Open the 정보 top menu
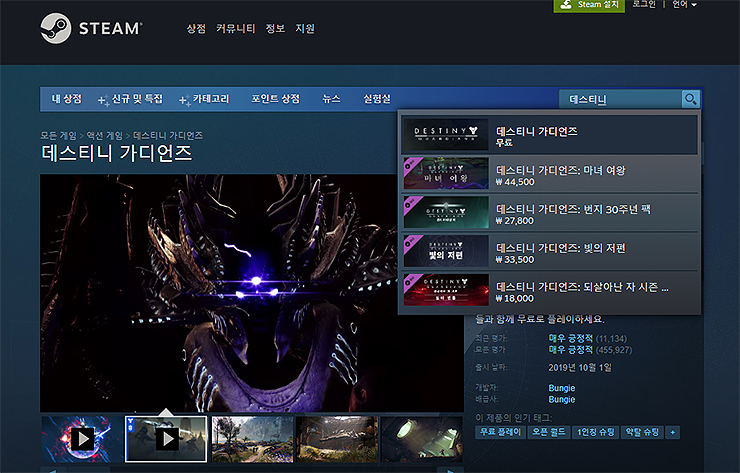 tap(275, 28)
